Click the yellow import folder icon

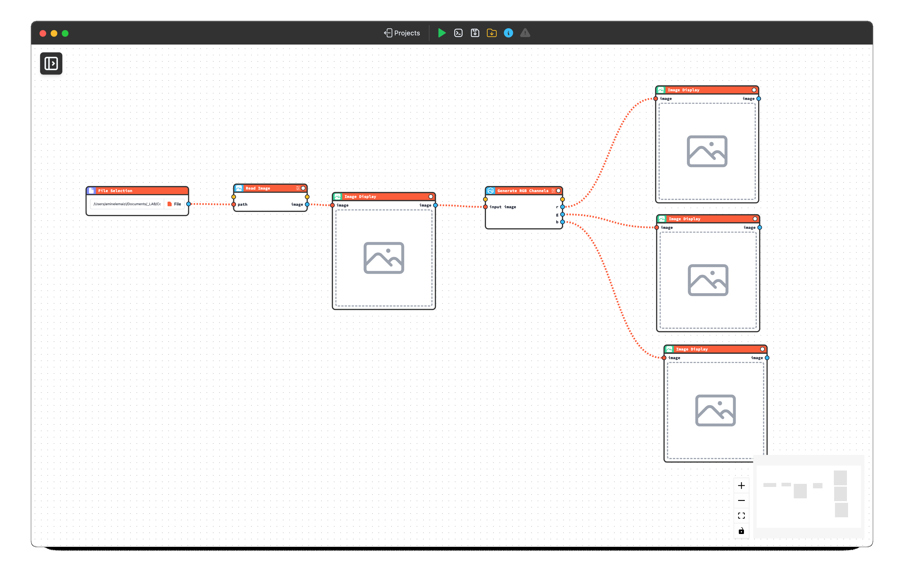point(492,33)
